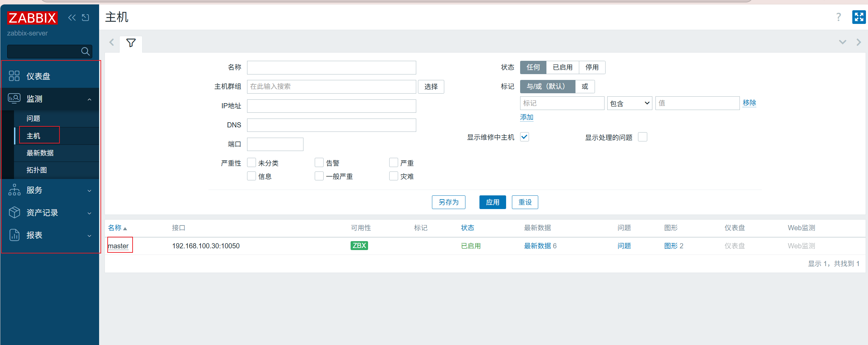Click the services 服务 icon

pyautogui.click(x=14, y=190)
